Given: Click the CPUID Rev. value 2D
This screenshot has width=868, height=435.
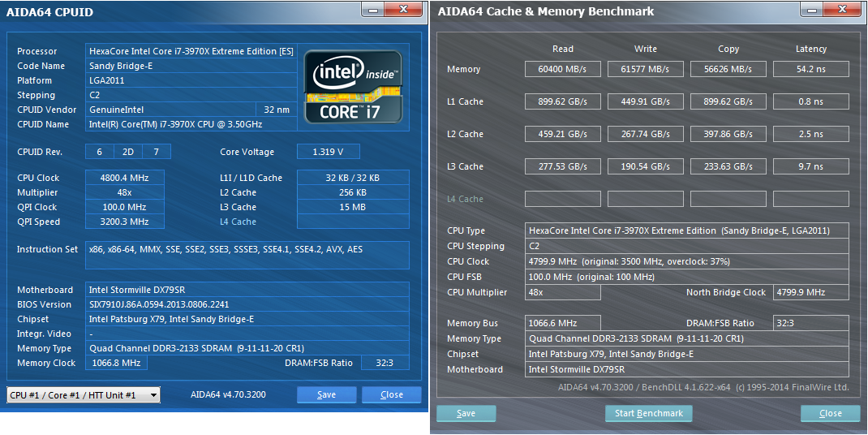Looking at the screenshot, I should 128,152.
